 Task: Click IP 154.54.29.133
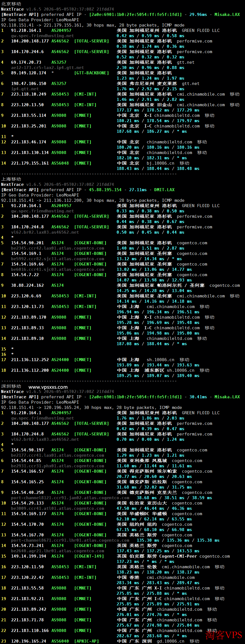(27, 503)
